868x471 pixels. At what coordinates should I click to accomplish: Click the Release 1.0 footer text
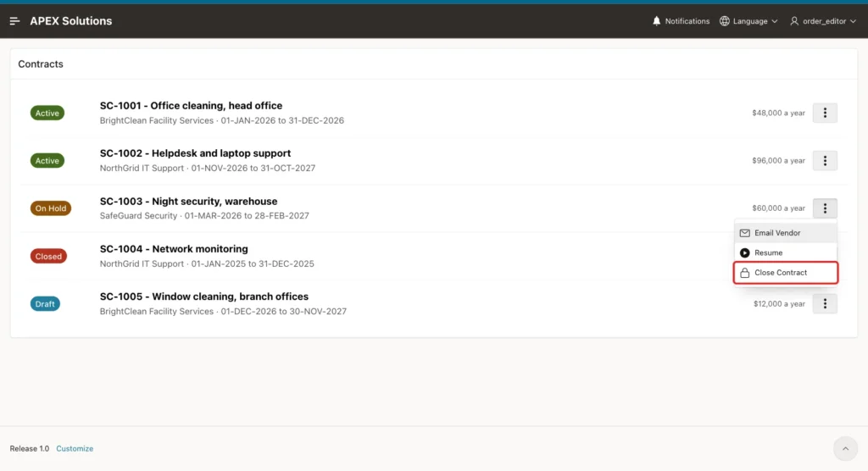[x=30, y=449]
